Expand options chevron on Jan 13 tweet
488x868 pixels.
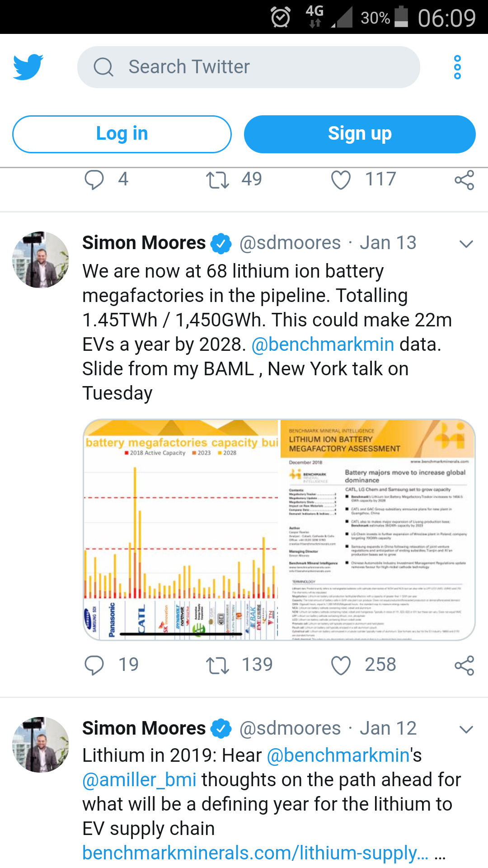click(466, 244)
